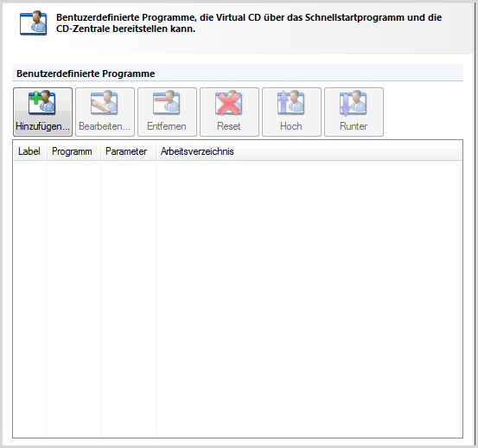
Task: Click the Arbeitsverzeichnis column header
Action: pyautogui.click(x=309, y=151)
